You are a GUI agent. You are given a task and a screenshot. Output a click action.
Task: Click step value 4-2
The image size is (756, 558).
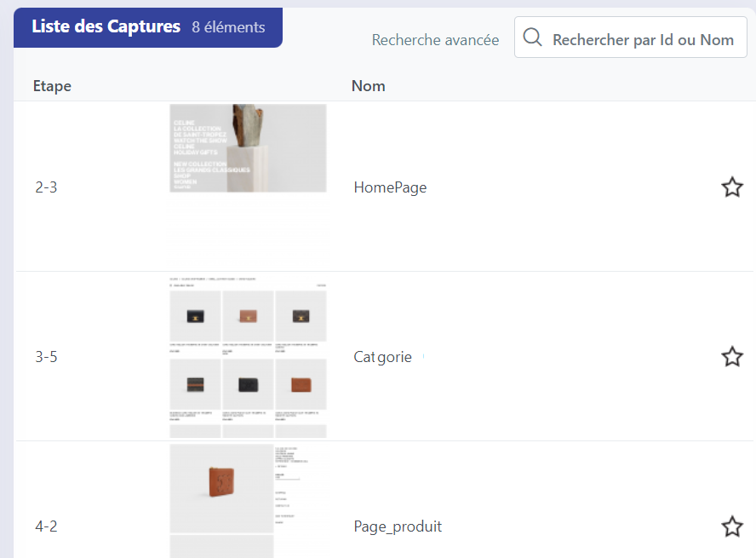coord(46,526)
